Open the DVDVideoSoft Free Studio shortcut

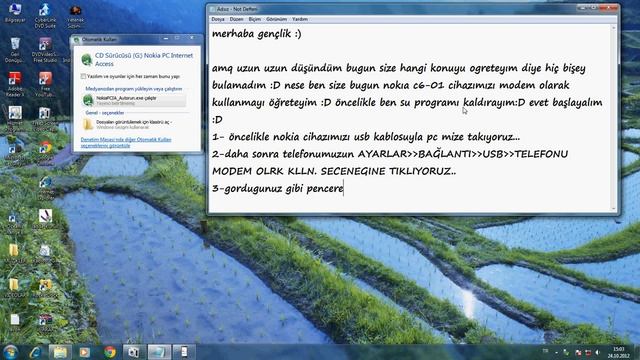(x=45, y=50)
